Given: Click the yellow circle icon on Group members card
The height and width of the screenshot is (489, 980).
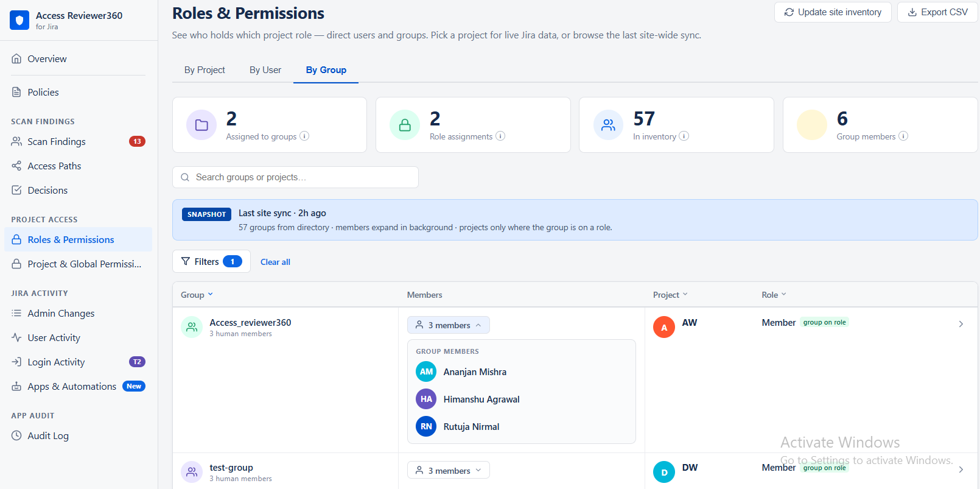Looking at the screenshot, I should point(812,125).
